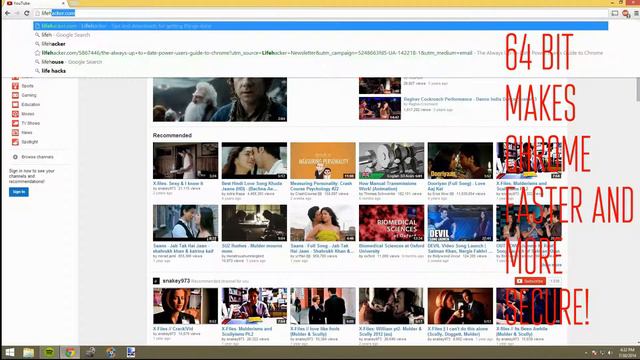Go forward with the browser forward arrow
This screenshot has height=360, width=640.
tap(17, 13)
